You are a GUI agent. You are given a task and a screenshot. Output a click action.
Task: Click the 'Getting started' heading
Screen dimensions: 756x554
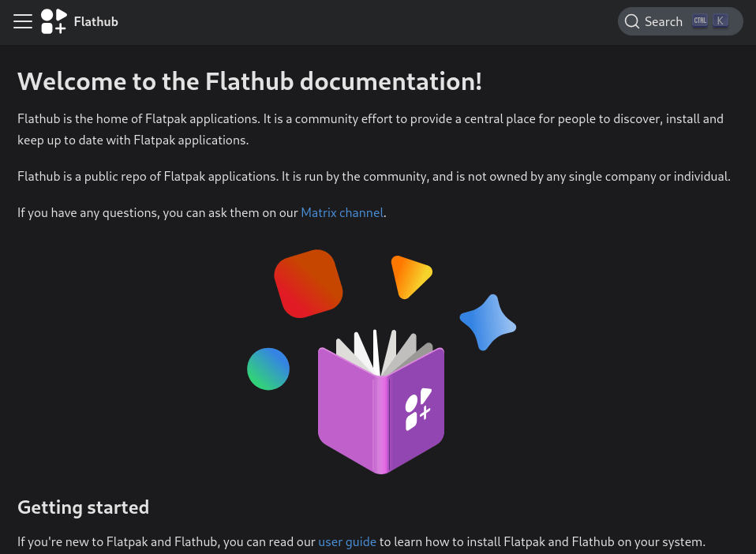tap(84, 507)
